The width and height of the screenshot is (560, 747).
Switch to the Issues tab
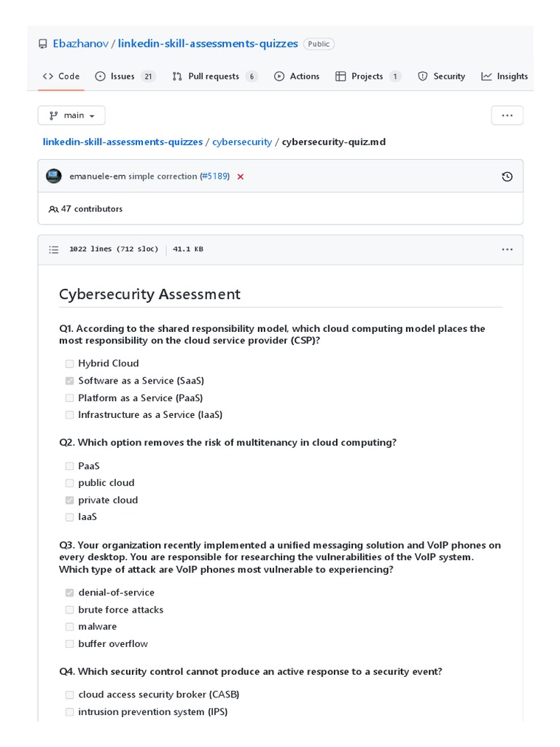click(125, 76)
